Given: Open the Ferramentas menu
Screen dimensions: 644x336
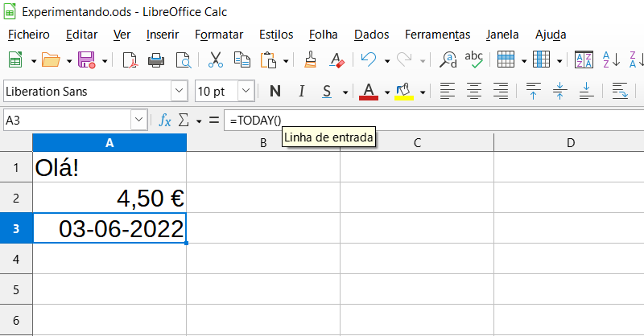Looking at the screenshot, I should click(x=437, y=35).
